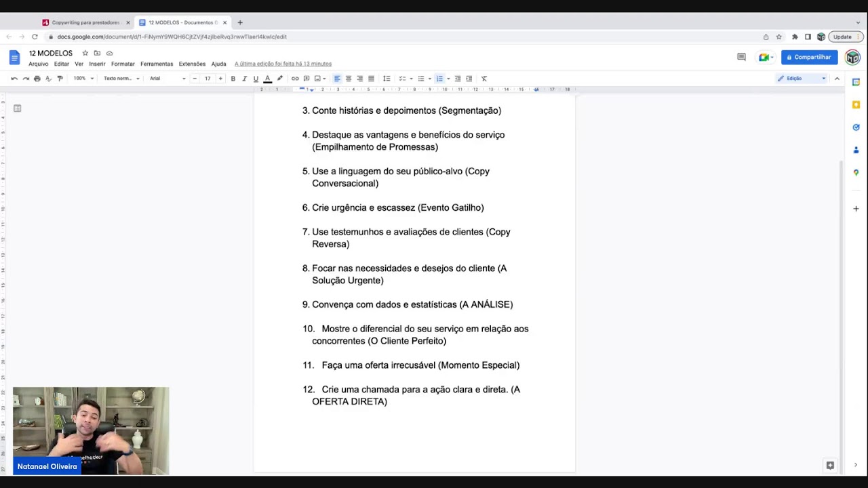Click the clear formatting icon
Image resolution: width=868 pixels, height=488 pixels.
pyautogui.click(x=484, y=79)
